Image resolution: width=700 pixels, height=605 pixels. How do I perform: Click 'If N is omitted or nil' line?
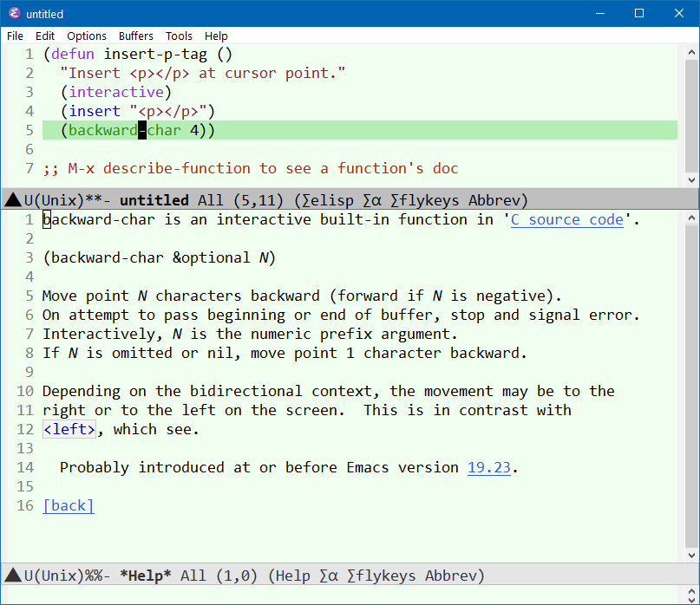pos(285,353)
